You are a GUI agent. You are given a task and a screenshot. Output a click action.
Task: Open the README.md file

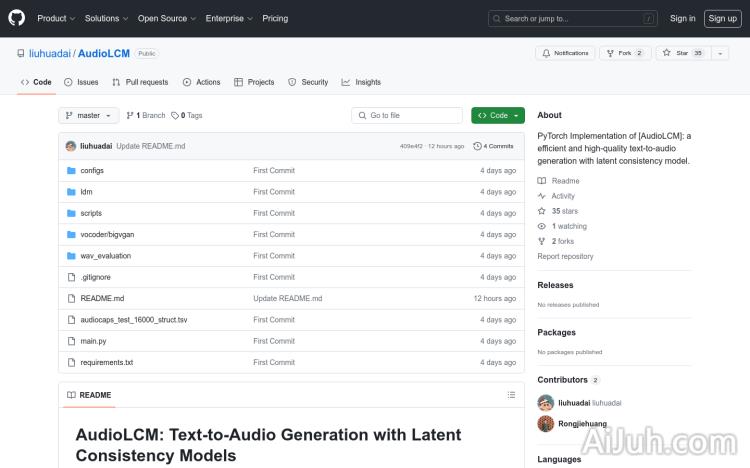pos(102,298)
